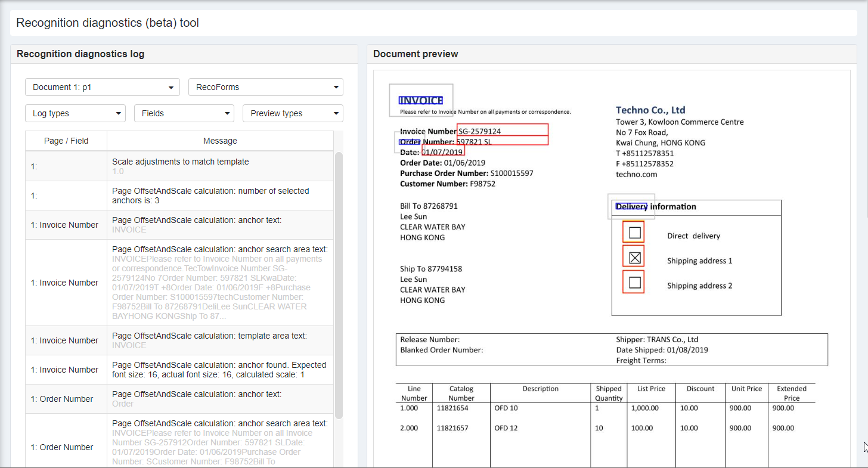This screenshot has height=468, width=868.
Task: Click the Freight Terms: label
Action: point(641,360)
